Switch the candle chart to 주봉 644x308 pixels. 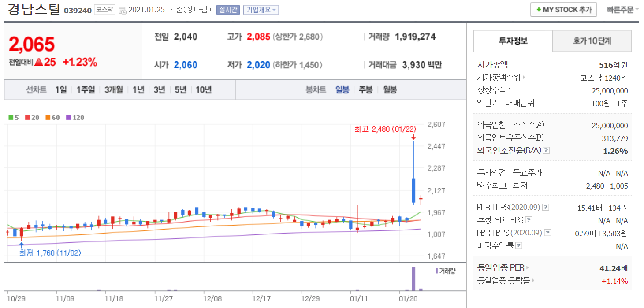coord(365,90)
